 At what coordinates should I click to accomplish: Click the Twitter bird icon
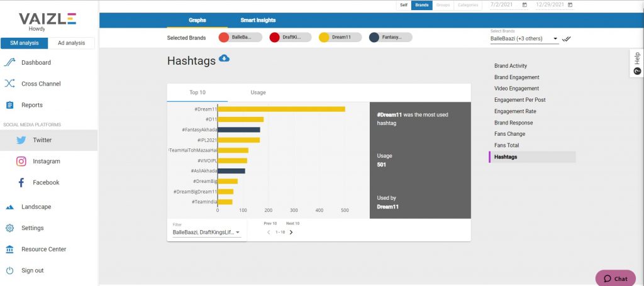(21, 140)
